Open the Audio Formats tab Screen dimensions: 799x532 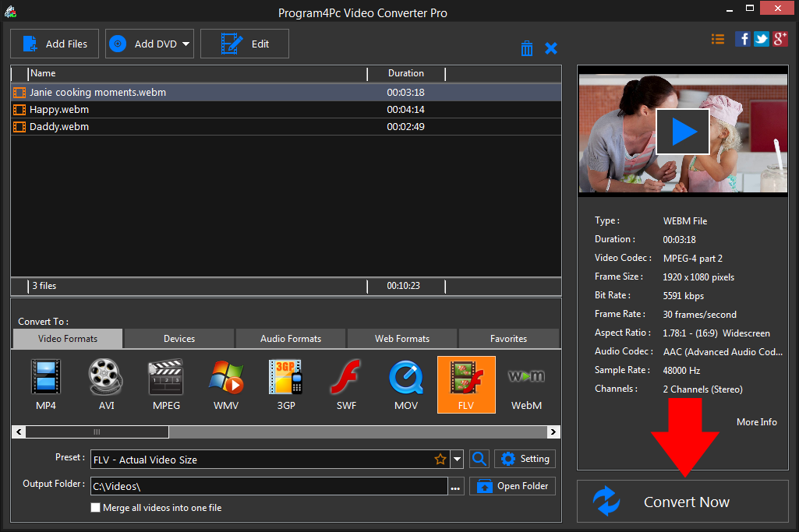point(290,338)
